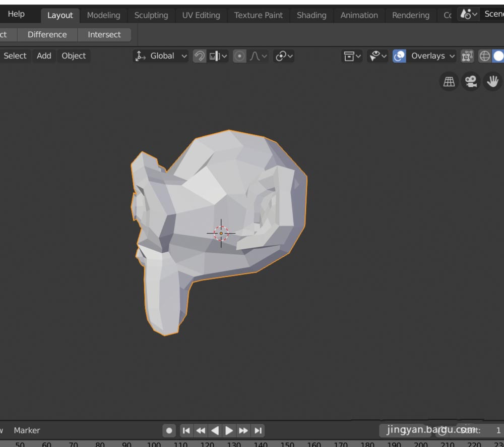The image size is (504, 447).
Task: Toggle perspective with the grid icon
Action: [x=449, y=81]
